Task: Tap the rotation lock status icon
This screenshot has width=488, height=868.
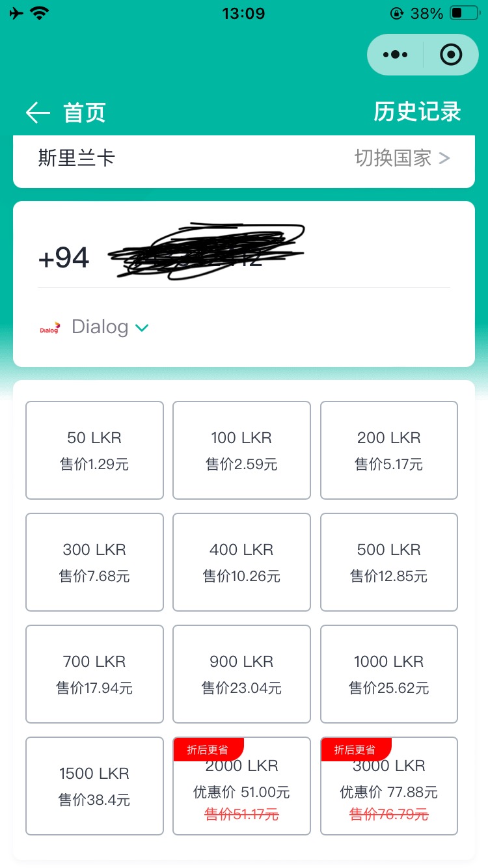Action: point(396,13)
